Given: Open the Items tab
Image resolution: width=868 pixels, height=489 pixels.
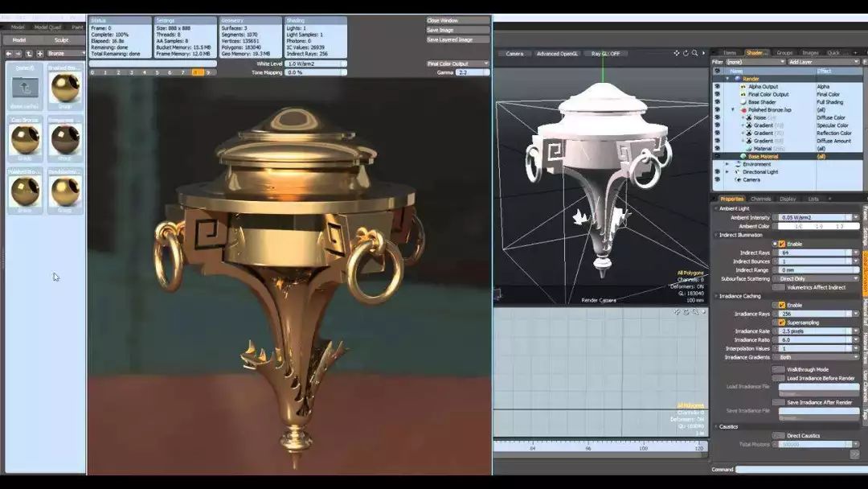Looking at the screenshot, I should click(x=729, y=53).
